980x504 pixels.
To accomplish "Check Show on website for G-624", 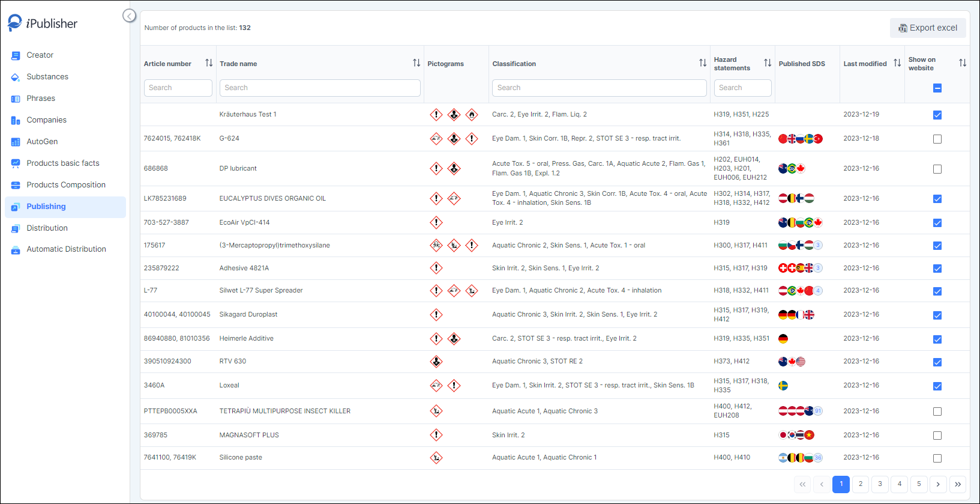I will 937,139.
